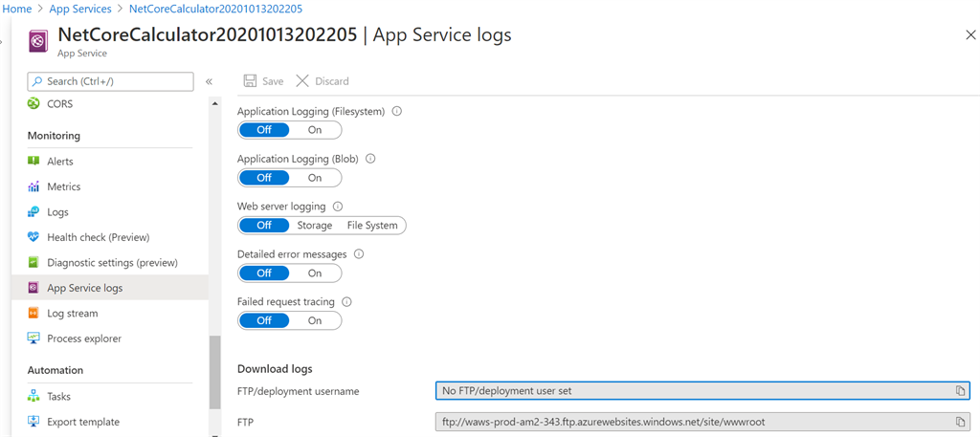
Task: Click the FTP/deployment username field
Action: click(702, 391)
